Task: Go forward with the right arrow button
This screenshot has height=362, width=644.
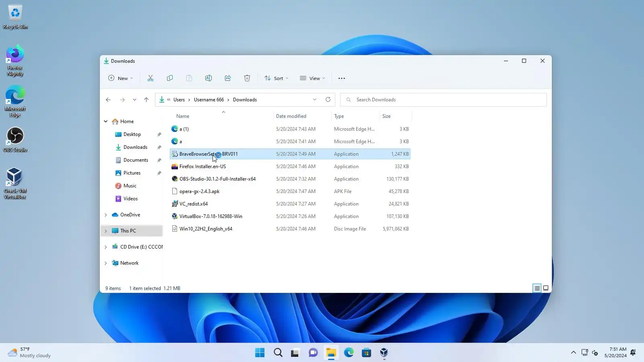Action: (122, 100)
